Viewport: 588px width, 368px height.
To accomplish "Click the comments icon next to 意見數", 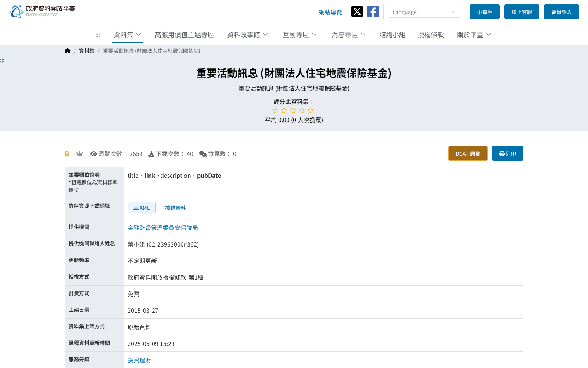I will [203, 154].
